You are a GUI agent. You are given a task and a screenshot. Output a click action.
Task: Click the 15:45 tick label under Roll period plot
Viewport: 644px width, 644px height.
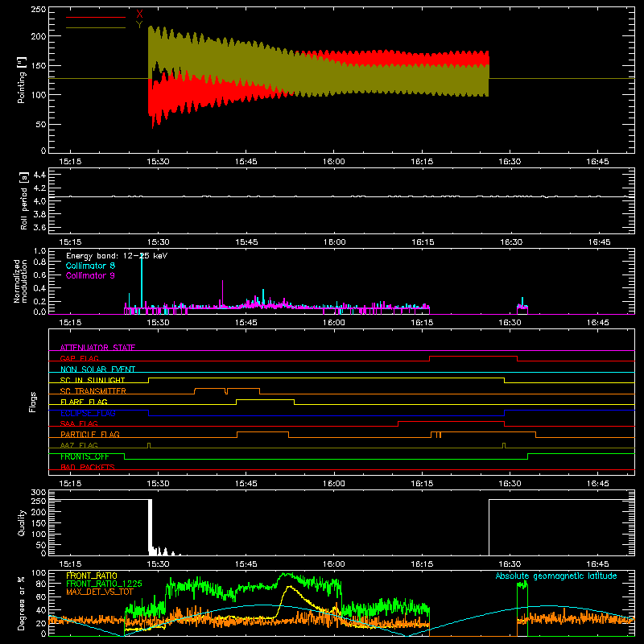[246, 242]
